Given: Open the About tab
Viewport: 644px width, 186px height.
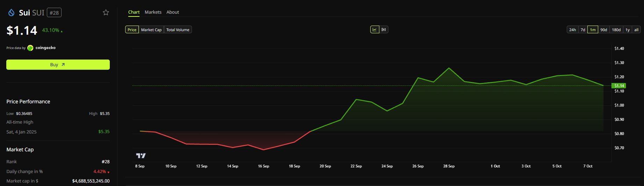Looking at the screenshot, I should click(173, 12).
